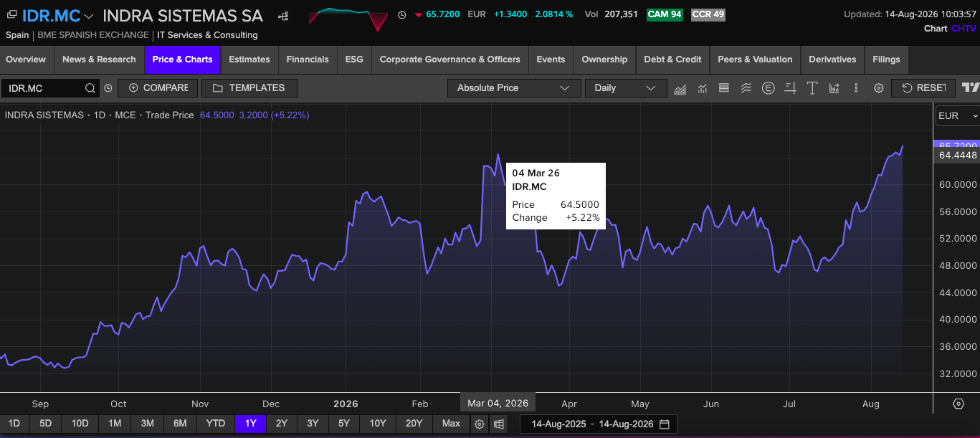Switch to the Overview tab
This screenshot has width=980, height=438.
[x=26, y=59]
